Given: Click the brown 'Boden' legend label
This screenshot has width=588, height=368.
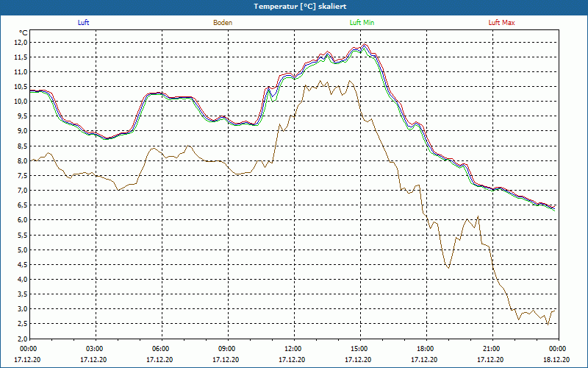Looking at the screenshot, I should (223, 23).
